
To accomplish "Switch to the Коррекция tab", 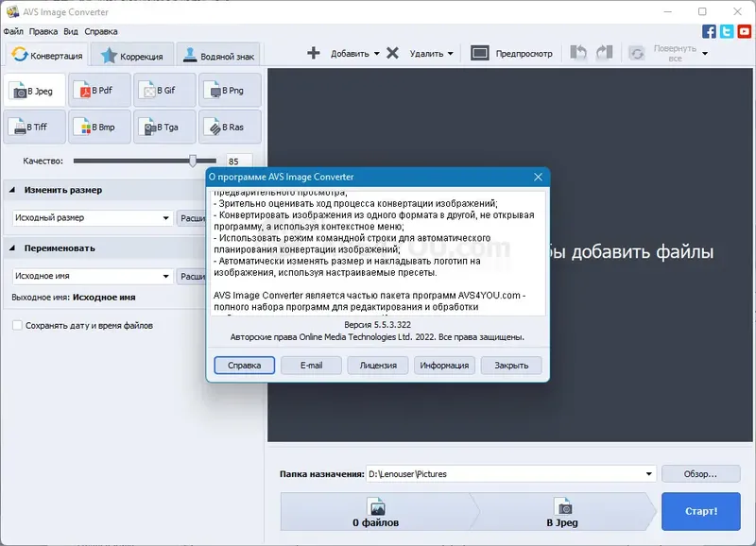I will [131, 56].
